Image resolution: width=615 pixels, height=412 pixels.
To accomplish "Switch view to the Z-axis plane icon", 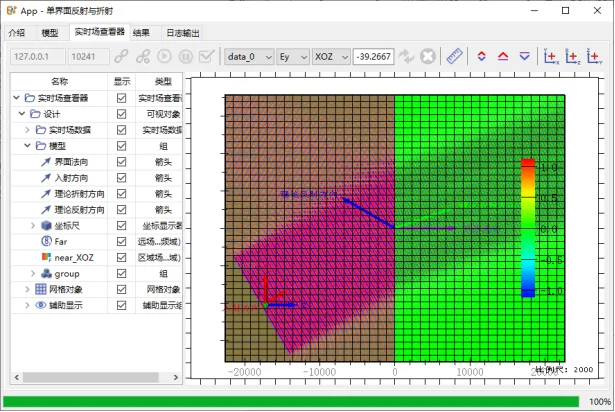I will click(x=573, y=57).
